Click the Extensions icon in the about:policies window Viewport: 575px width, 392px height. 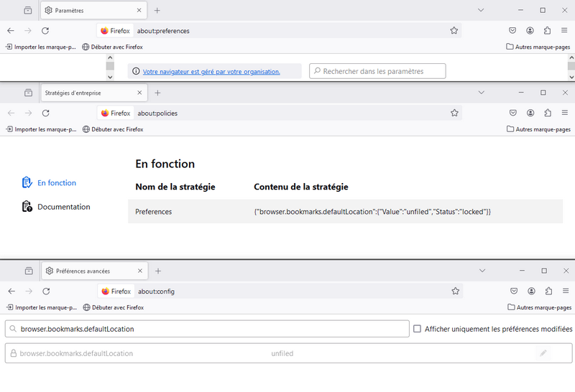tap(547, 113)
